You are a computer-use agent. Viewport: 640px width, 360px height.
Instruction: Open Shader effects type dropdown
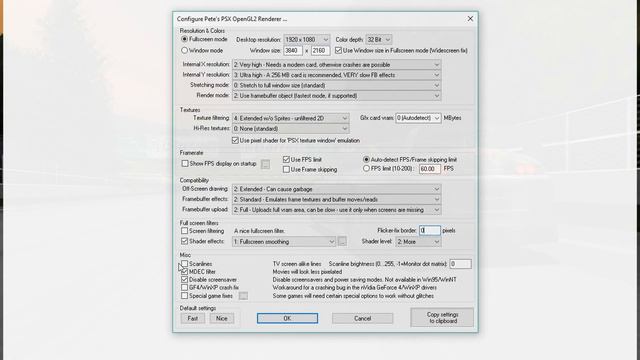(x=284, y=242)
